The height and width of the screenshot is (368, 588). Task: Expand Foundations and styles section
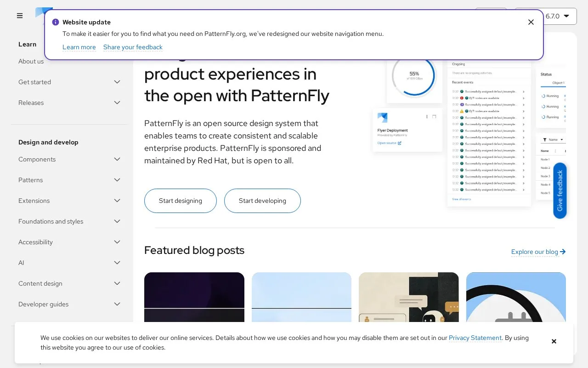point(69,221)
